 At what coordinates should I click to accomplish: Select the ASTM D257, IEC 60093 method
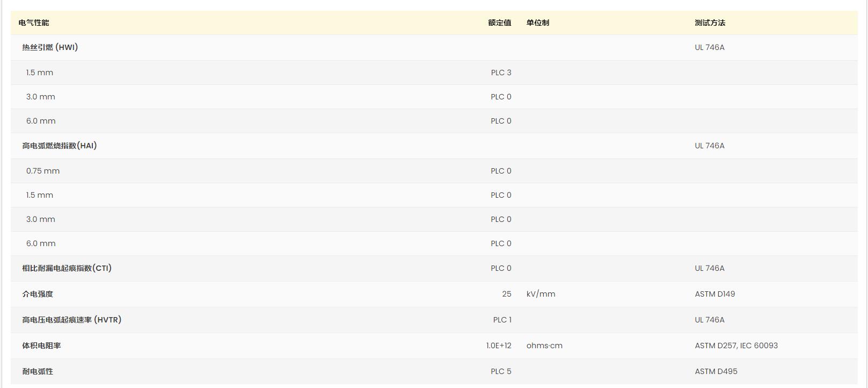pos(736,346)
